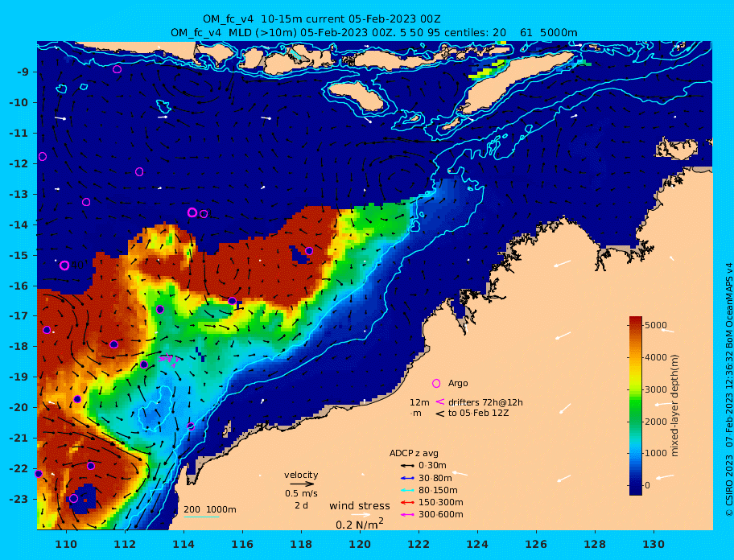Click the black velocity scale arrow
Screen dimensions: 734x560
[x=302, y=484]
